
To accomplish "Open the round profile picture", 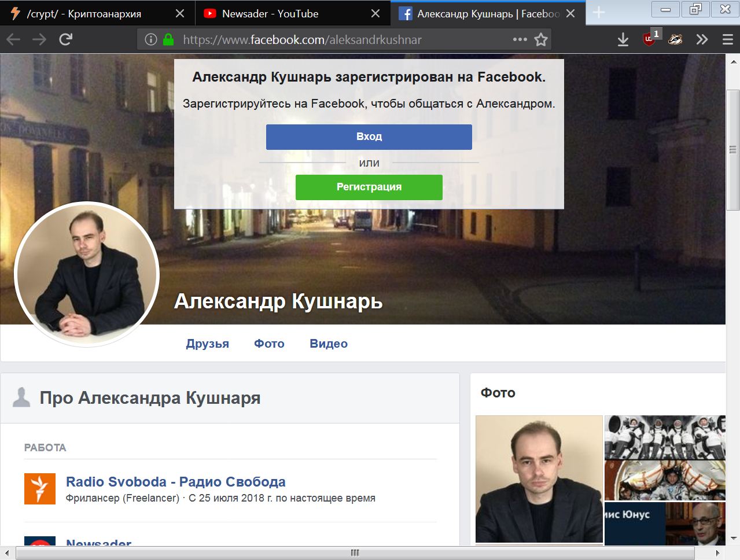I will [x=87, y=274].
